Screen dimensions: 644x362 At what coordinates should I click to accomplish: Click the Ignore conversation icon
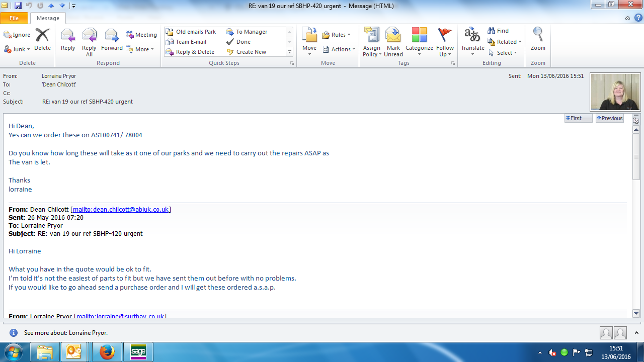click(17, 35)
